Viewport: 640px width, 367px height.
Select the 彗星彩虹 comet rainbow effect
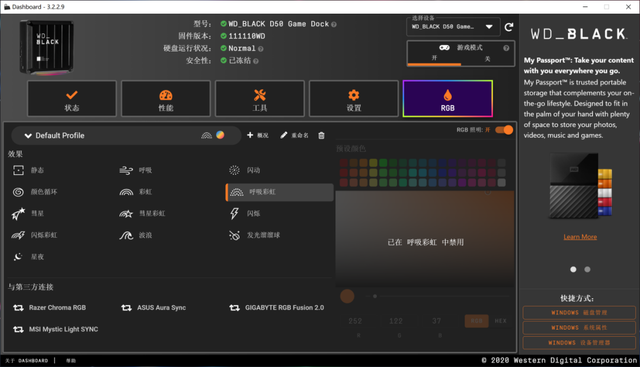(x=142, y=214)
